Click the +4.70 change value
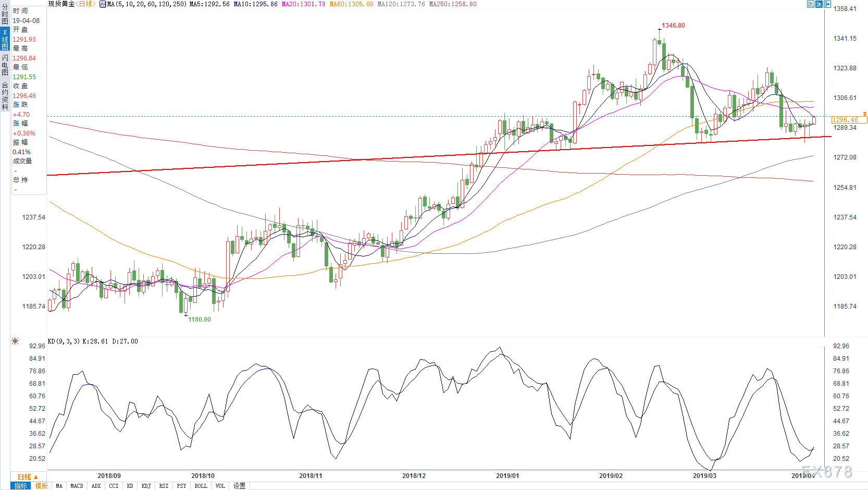The image size is (868, 490). (21, 115)
